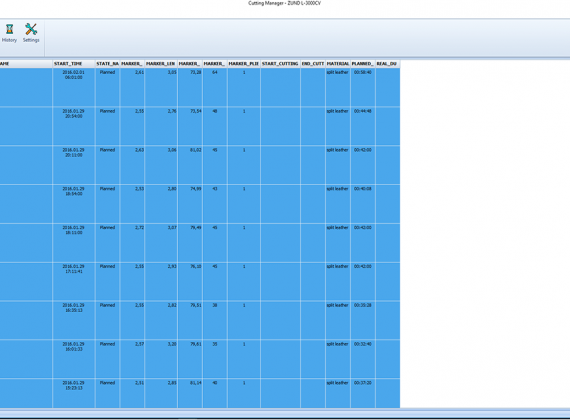This screenshot has width=570, height=420.
Task: Click the END_CUTT column header
Action: [x=313, y=64]
